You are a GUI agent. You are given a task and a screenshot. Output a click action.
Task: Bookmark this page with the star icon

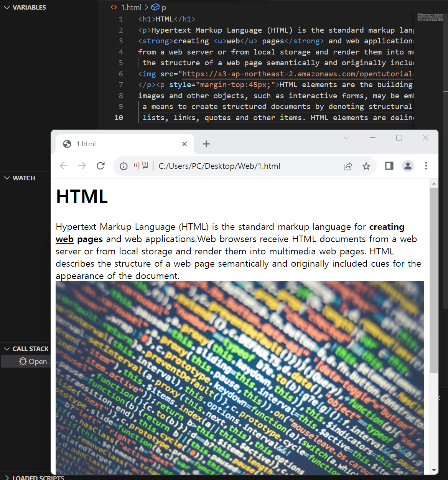[x=366, y=166]
